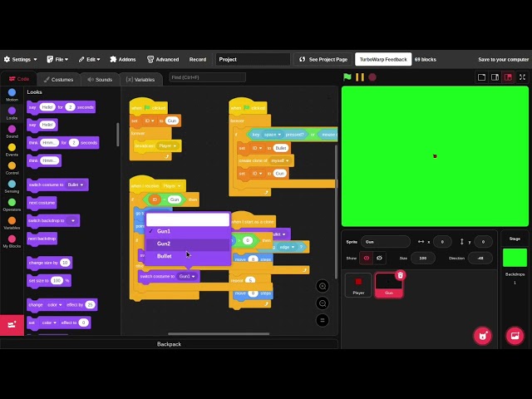
Task: Open the Looks block category
Action: [12, 113]
